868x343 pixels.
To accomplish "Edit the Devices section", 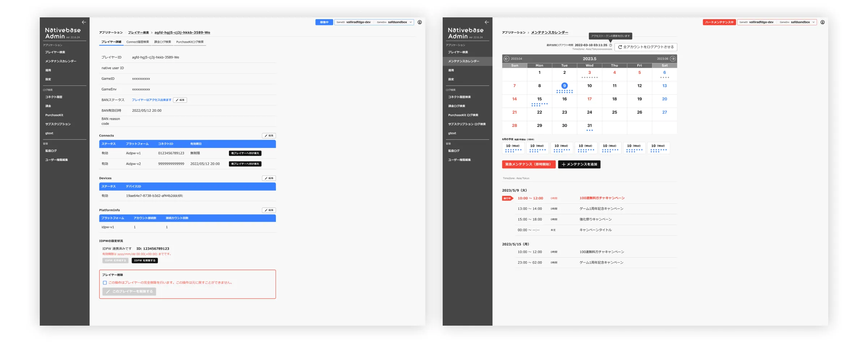I will pos(269,178).
